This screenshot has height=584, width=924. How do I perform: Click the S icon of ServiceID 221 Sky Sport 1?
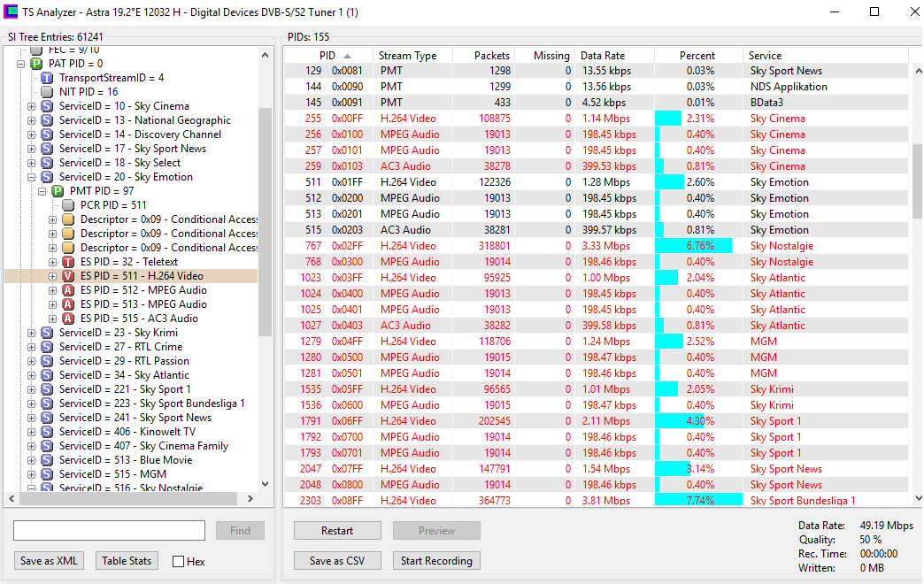click(x=47, y=389)
